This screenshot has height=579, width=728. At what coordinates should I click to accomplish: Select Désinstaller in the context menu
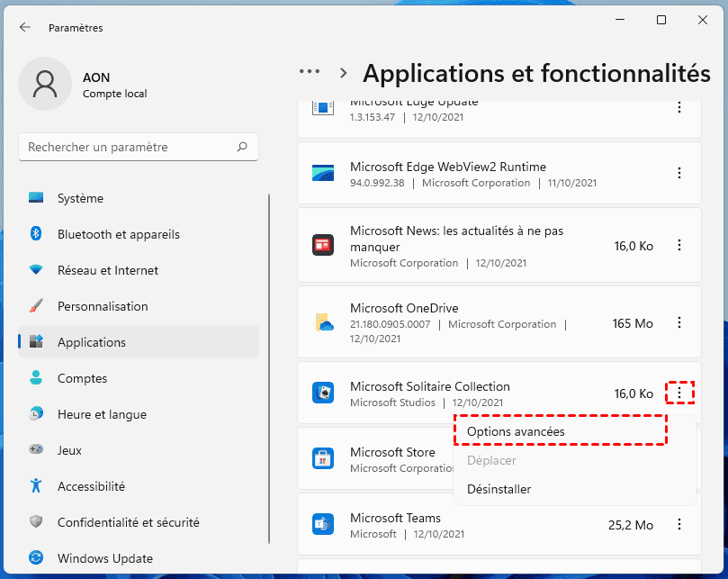pos(499,490)
